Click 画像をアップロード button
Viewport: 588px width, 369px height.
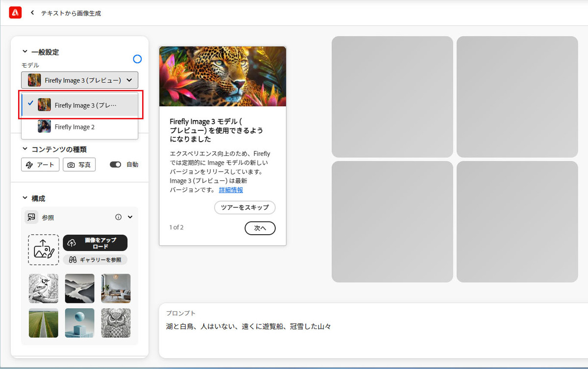(95, 243)
